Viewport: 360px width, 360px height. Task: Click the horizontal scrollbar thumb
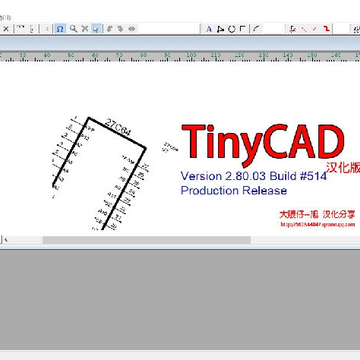[x=146, y=240]
